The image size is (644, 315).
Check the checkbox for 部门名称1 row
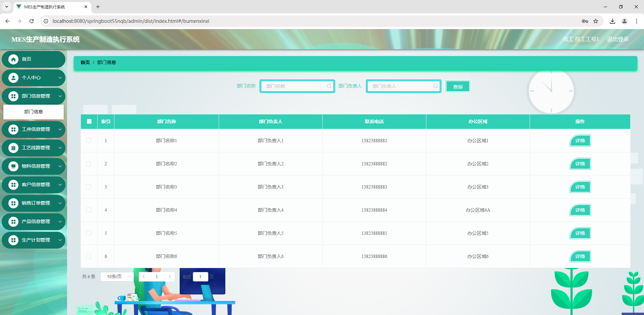(89, 141)
